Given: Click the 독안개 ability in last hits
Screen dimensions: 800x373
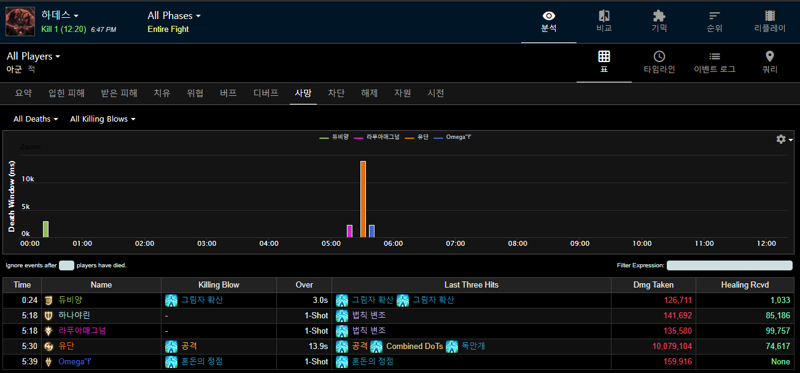Looking at the screenshot, I should point(473,346).
